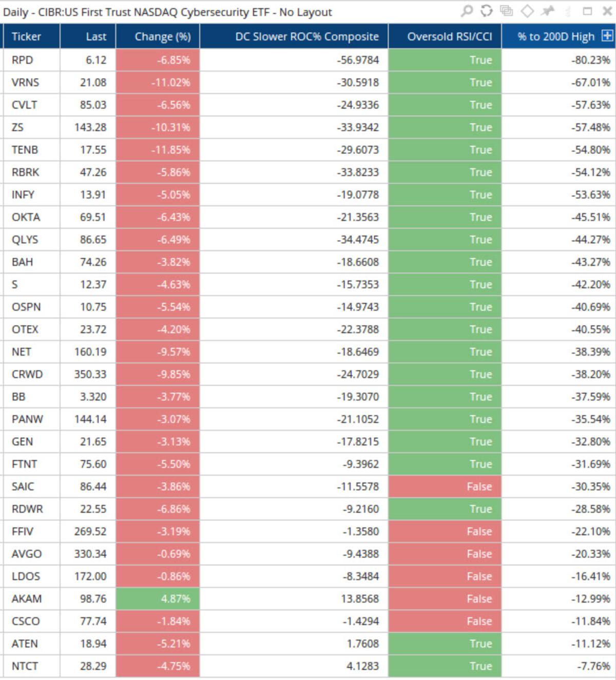616x680 pixels.
Task: Sort by the Change (%) column header
Action: click(x=157, y=36)
